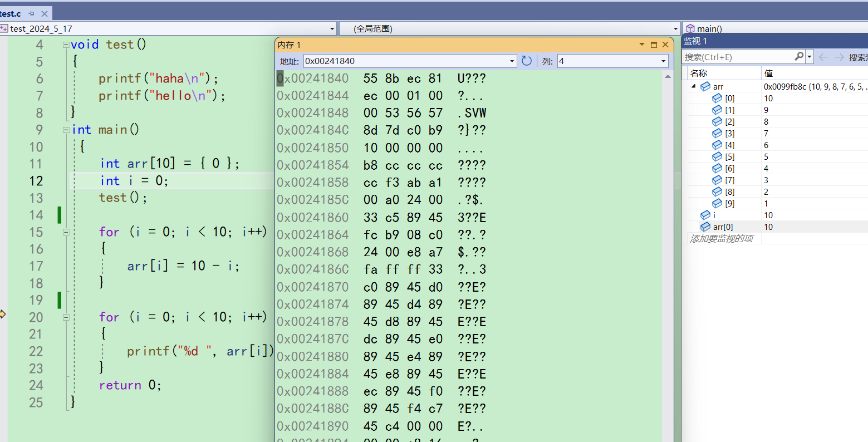Click the memory auto re-evaluate refresh icon

click(x=527, y=61)
